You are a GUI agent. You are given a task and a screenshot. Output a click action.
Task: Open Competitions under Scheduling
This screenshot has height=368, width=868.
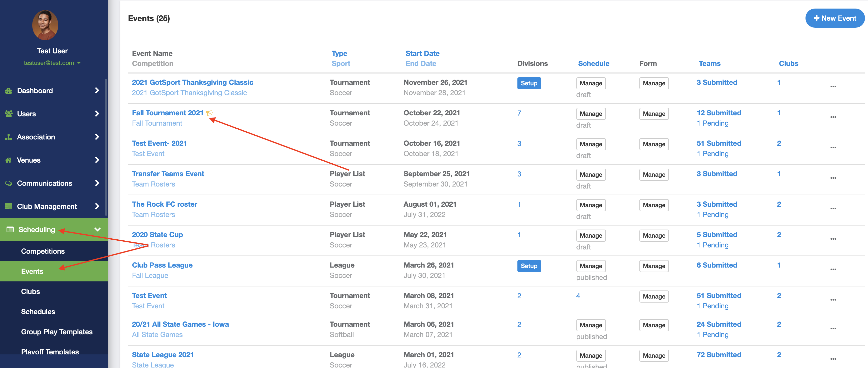click(43, 251)
